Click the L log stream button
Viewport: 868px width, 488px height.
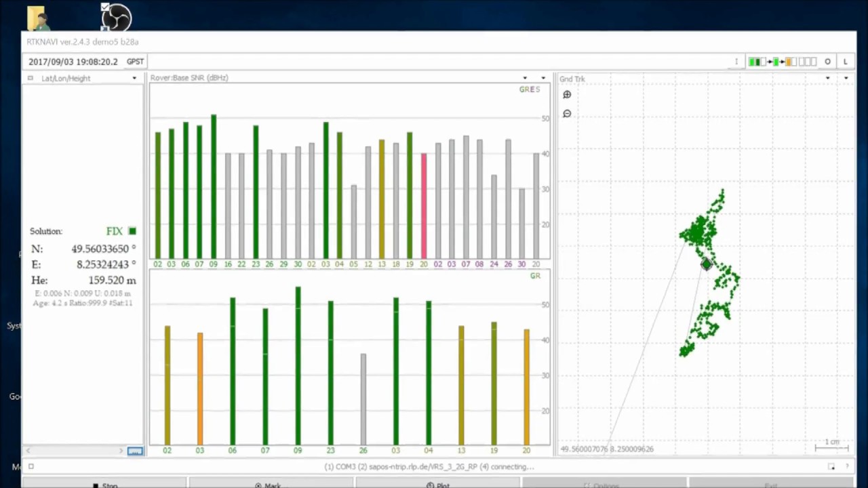coord(846,62)
